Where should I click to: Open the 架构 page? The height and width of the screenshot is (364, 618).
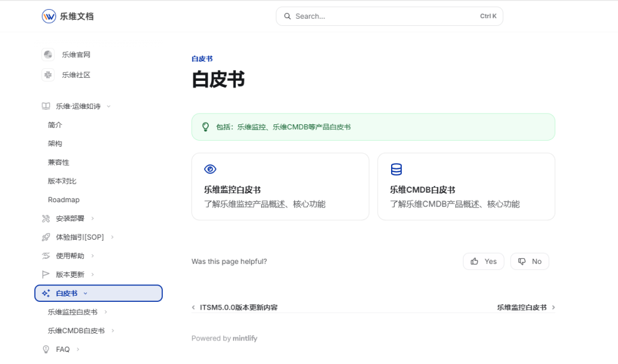point(55,144)
